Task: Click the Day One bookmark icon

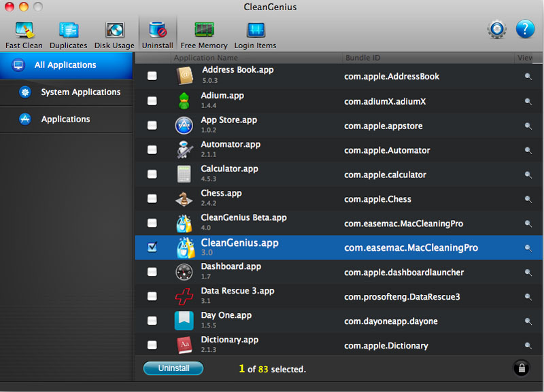Action: pos(184,321)
